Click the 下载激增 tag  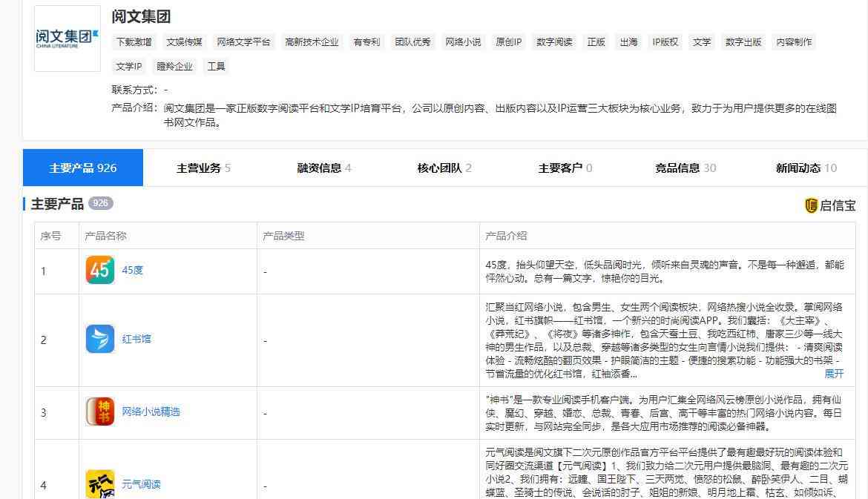point(134,42)
